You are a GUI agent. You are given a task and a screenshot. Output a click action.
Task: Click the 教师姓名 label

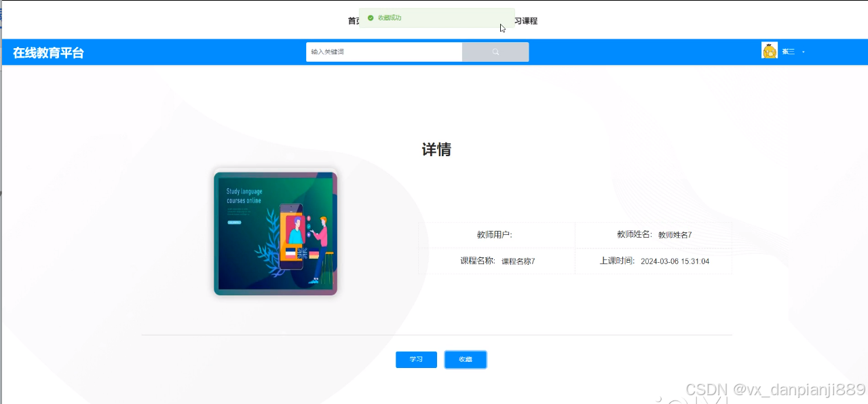click(635, 234)
